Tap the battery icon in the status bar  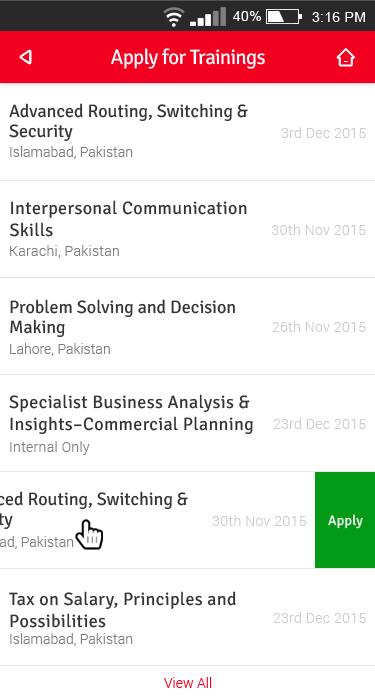coord(284,17)
